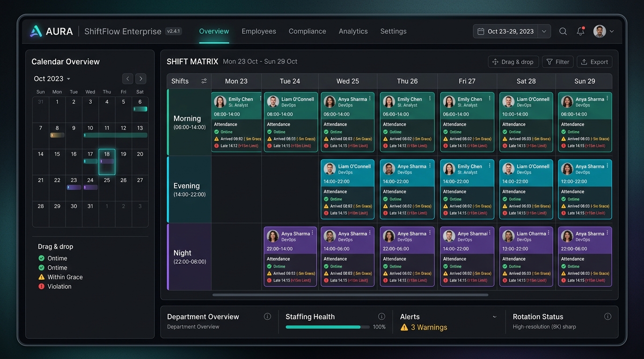This screenshot has height=359, width=644.
Task: Open kebab menu on Fri 27 Evening card
Action: pos(490,166)
